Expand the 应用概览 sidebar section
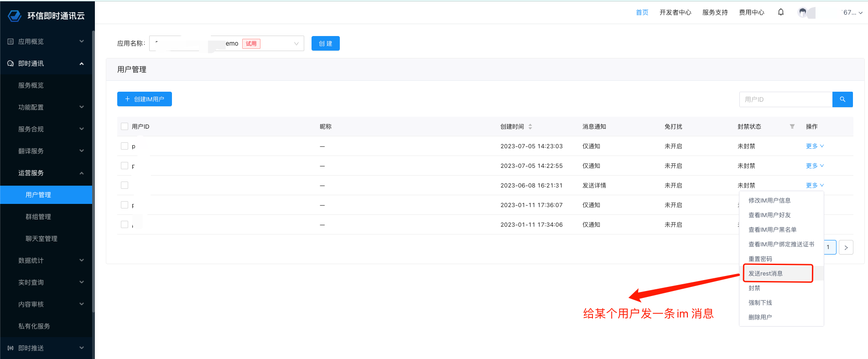Screen dimensions: 868x359 (82, 42)
